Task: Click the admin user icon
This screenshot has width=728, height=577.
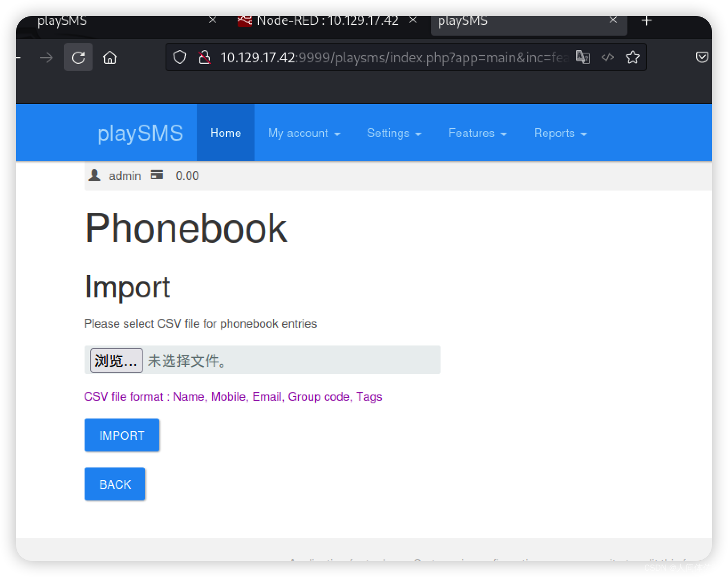Action: click(x=94, y=175)
